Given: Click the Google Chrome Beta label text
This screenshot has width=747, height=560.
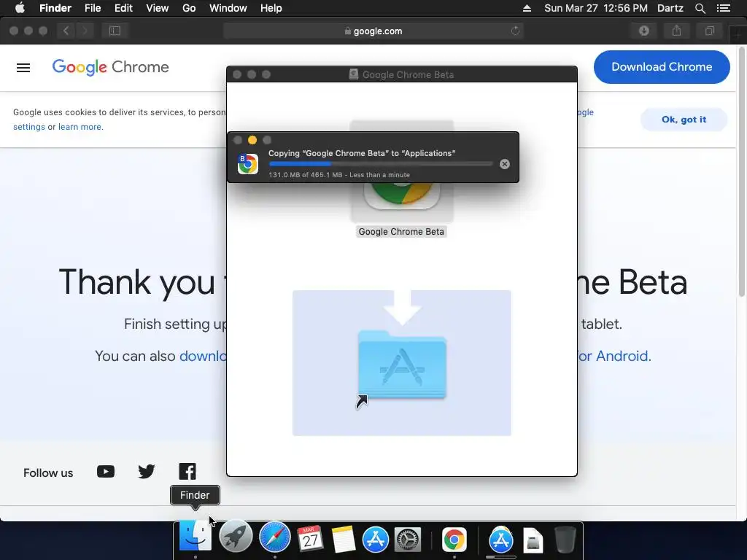Looking at the screenshot, I should click(401, 232).
